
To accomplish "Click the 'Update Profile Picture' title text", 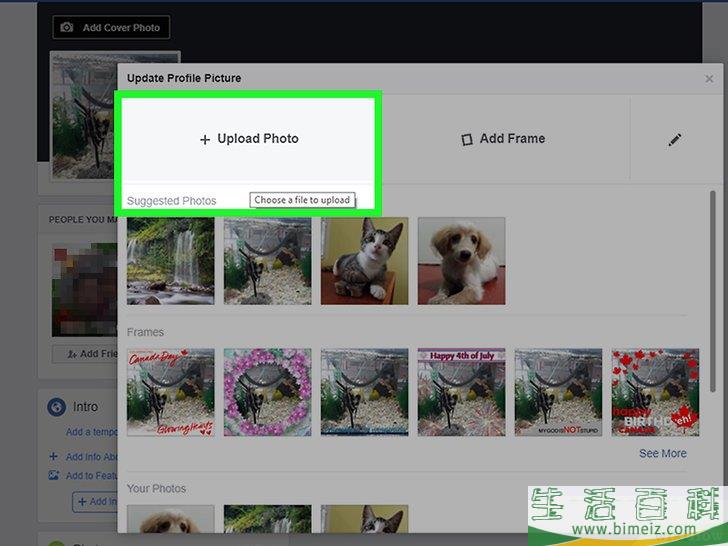I will tap(184, 78).
